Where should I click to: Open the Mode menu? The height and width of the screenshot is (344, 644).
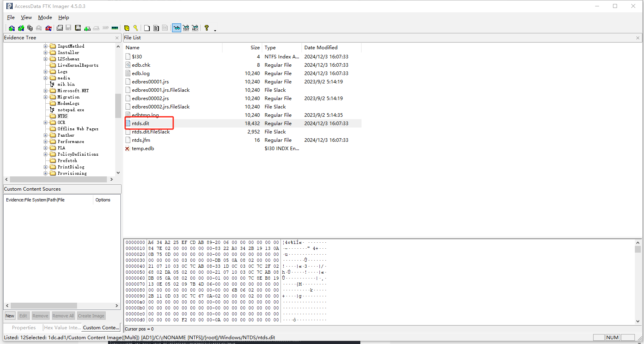45,17
